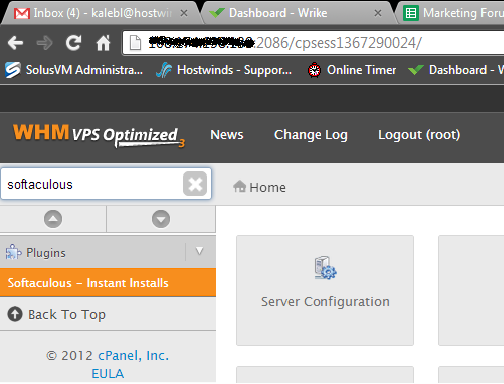Screen dimensions: 504x384
Task: Click the Home house icon in breadcrumb
Action: click(x=239, y=186)
